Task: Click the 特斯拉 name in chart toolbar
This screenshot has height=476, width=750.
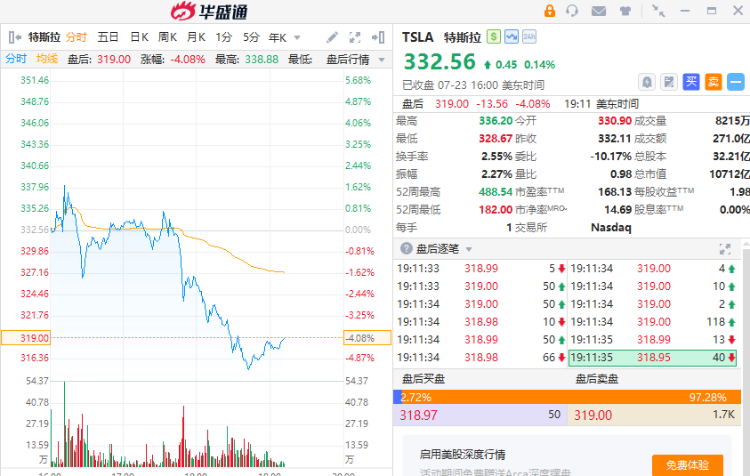Action: pyautogui.click(x=44, y=37)
